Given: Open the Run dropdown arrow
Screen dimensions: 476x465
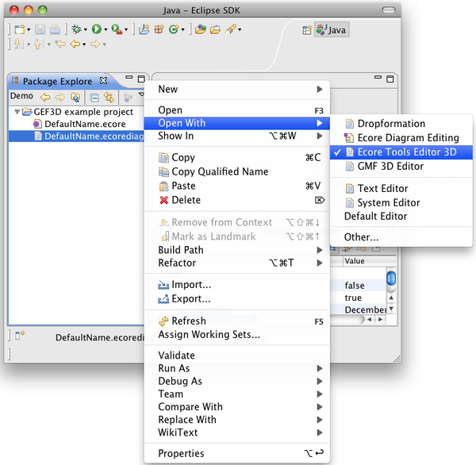Looking at the screenshot, I should pos(106,30).
